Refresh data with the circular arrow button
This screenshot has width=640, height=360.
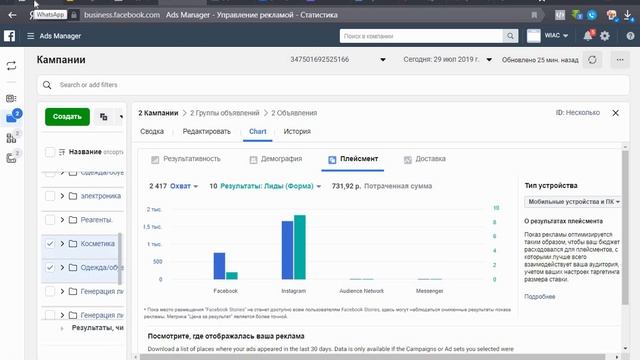[592, 60]
